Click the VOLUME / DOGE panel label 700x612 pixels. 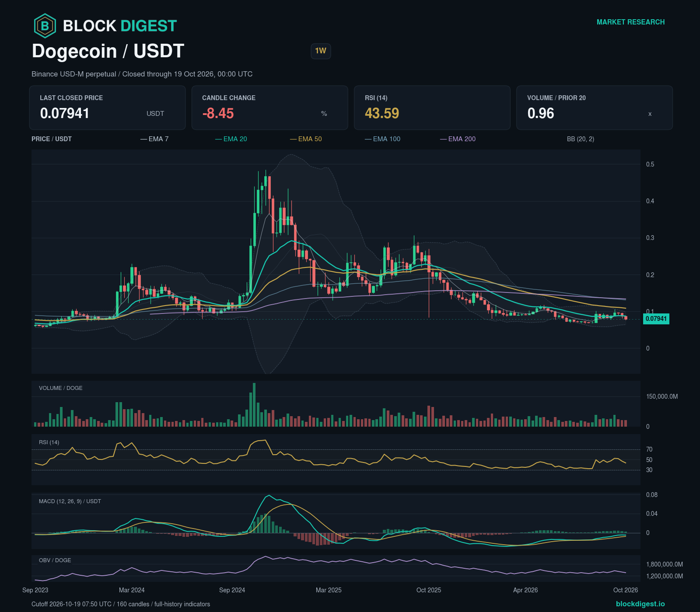pyautogui.click(x=61, y=388)
